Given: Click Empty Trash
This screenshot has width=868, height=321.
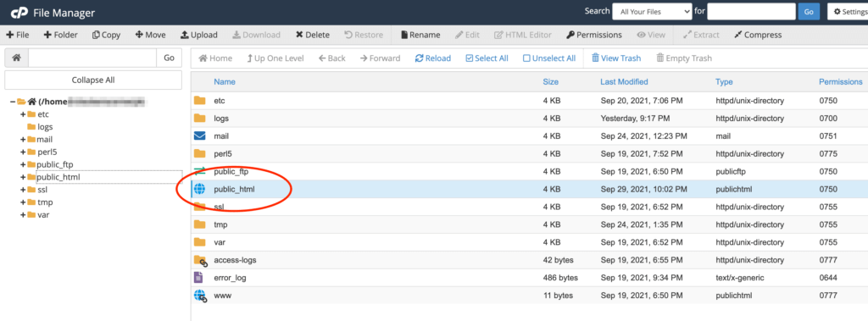Looking at the screenshot, I should pos(684,58).
